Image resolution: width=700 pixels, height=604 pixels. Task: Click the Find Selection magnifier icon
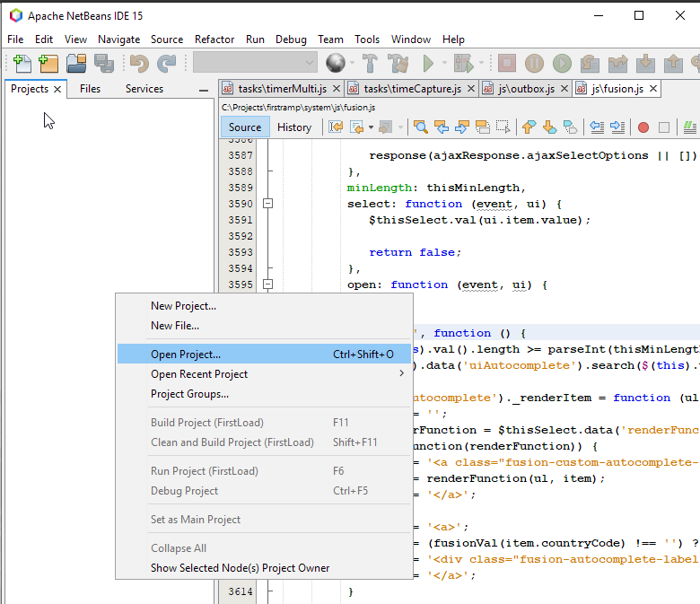pos(420,127)
